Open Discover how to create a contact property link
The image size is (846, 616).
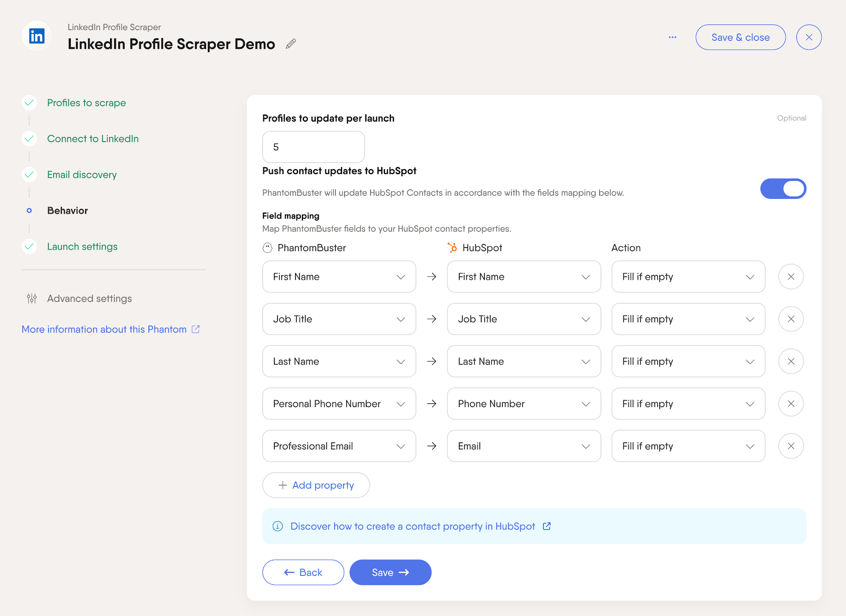pyautogui.click(x=412, y=526)
